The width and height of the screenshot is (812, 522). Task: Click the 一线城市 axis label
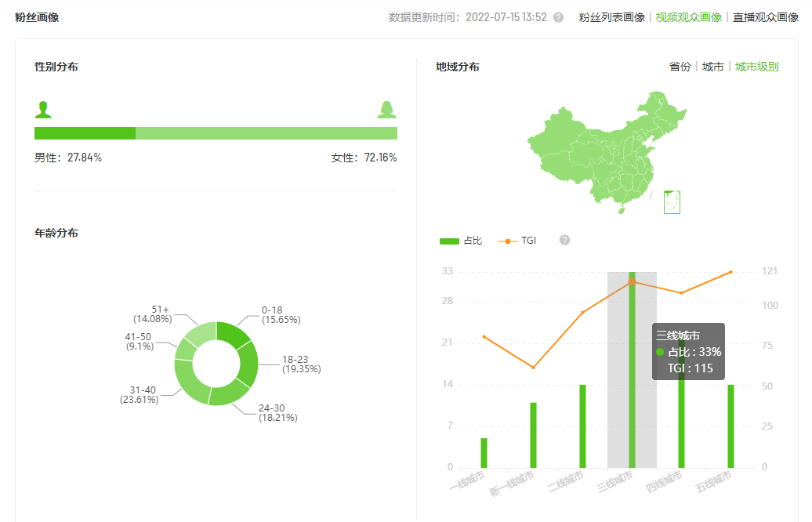467,480
